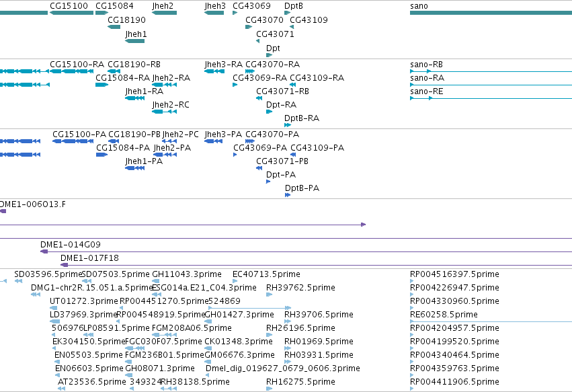
Task: Click the CG43071-PB protein feature
Action: [x=259, y=168]
